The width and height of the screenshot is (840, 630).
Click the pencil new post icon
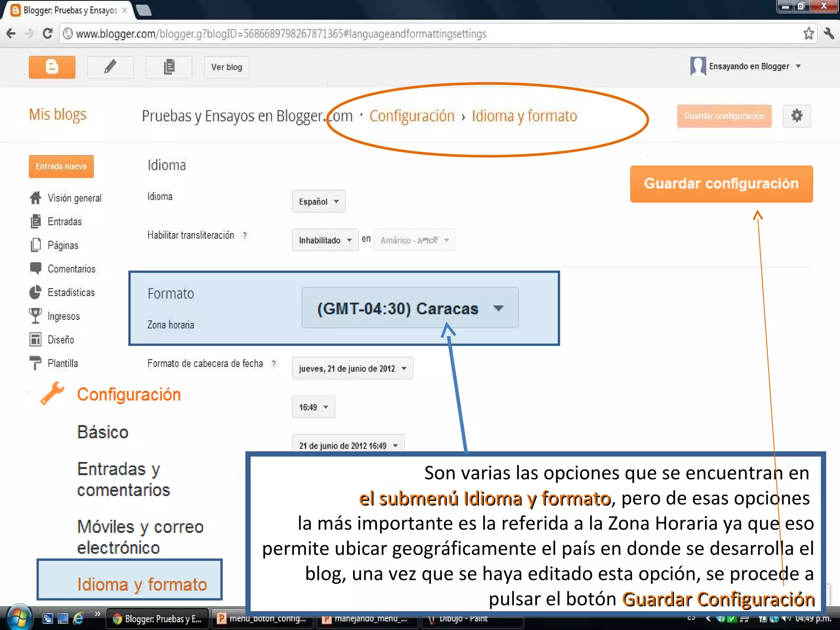coord(110,67)
